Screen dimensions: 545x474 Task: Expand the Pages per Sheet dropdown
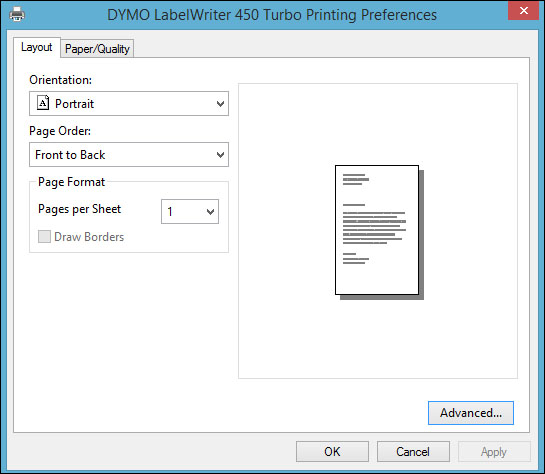(190, 211)
